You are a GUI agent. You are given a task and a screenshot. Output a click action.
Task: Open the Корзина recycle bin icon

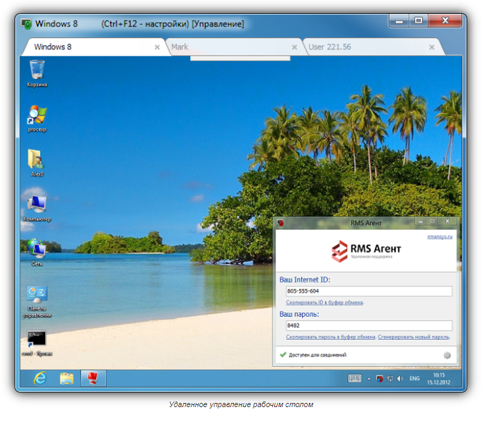[37, 71]
